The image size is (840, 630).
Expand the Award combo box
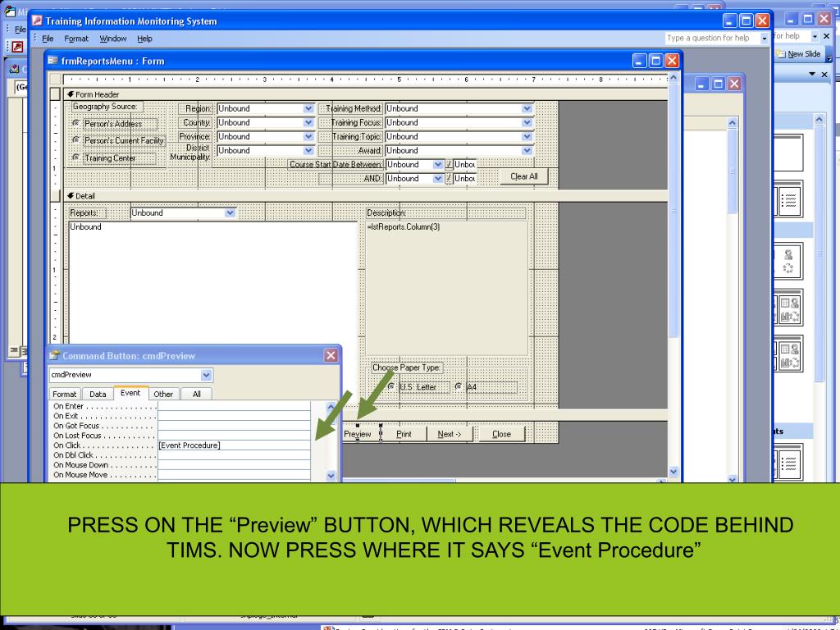coord(527,151)
